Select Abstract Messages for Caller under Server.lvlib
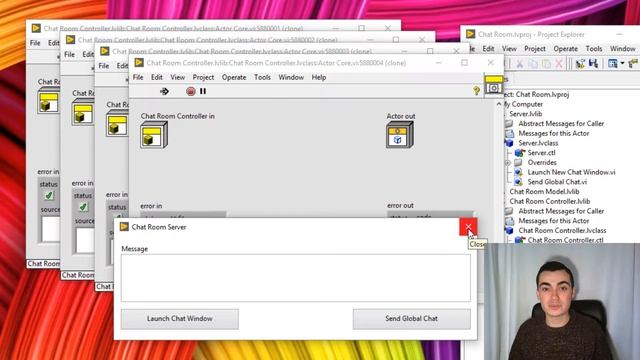This screenshot has width=640, height=360. [561, 124]
